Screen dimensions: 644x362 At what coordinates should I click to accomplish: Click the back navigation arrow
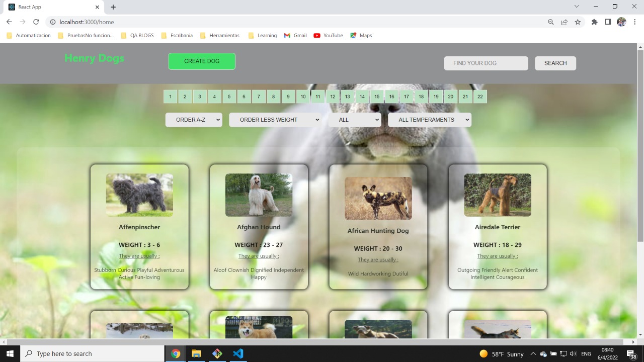point(9,22)
